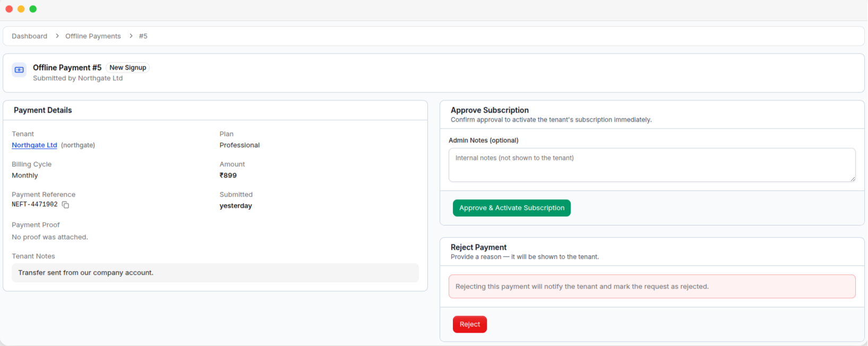
Task: Click the resize handle of Admin Notes field
Action: tap(853, 179)
